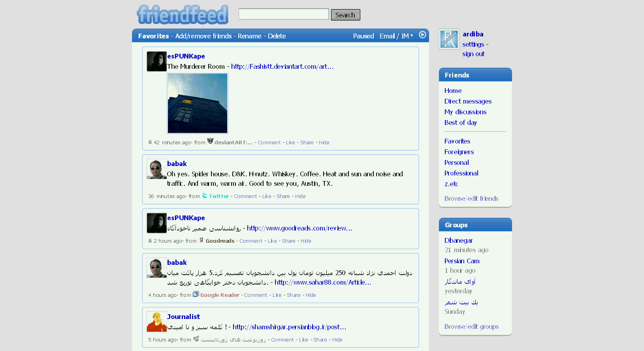The height and width of the screenshot is (351, 644).
Task: Click the deviantART source icon
Action: coord(210,141)
